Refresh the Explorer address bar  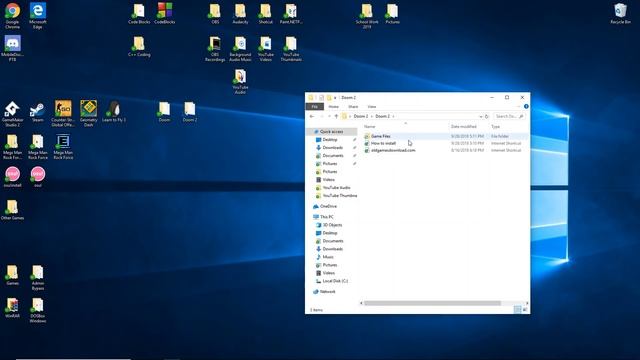(x=487, y=116)
